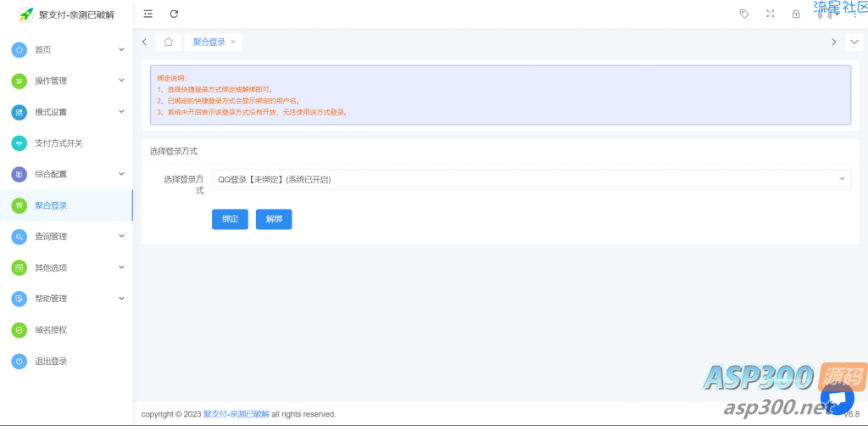Click the 退出登录 power icon
Image resolution: width=868 pixels, height=426 pixels.
(19, 362)
